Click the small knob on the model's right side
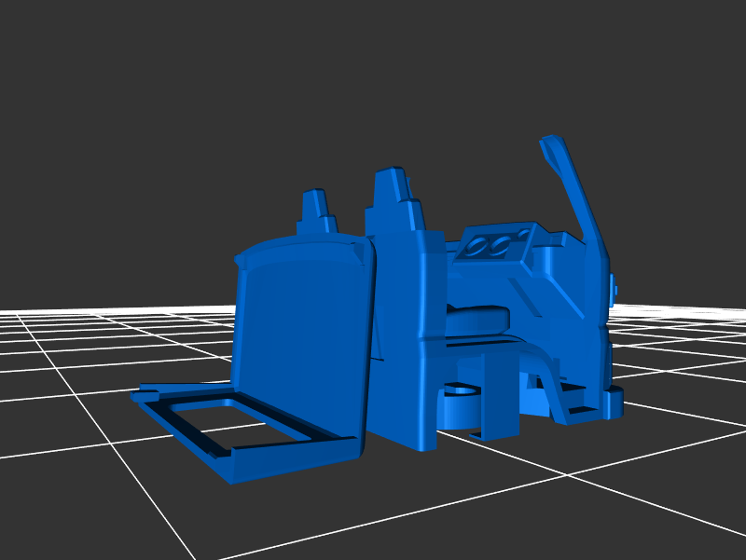Image resolution: width=746 pixels, height=560 pixels. tap(614, 287)
